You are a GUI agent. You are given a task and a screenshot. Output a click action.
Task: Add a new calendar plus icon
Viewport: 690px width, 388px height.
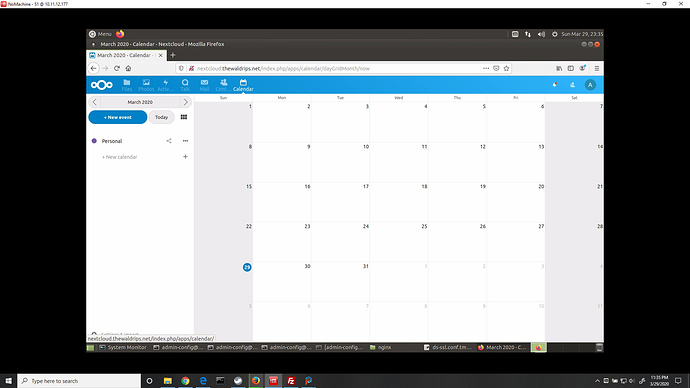(x=185, y=157)
